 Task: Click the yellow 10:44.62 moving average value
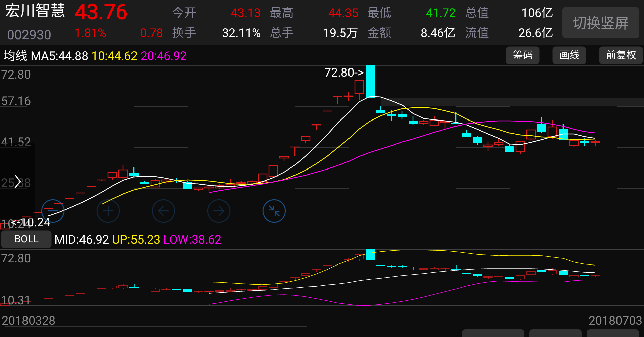[x=114, y=56]
